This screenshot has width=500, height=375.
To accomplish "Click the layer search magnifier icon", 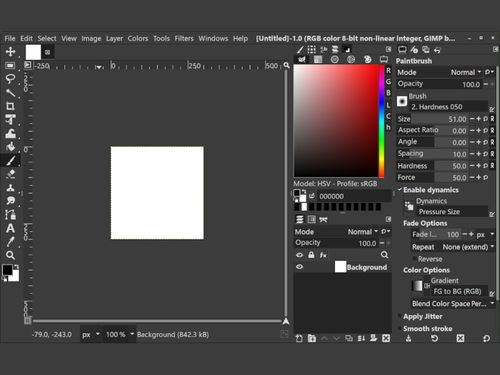I will [384, 255].
